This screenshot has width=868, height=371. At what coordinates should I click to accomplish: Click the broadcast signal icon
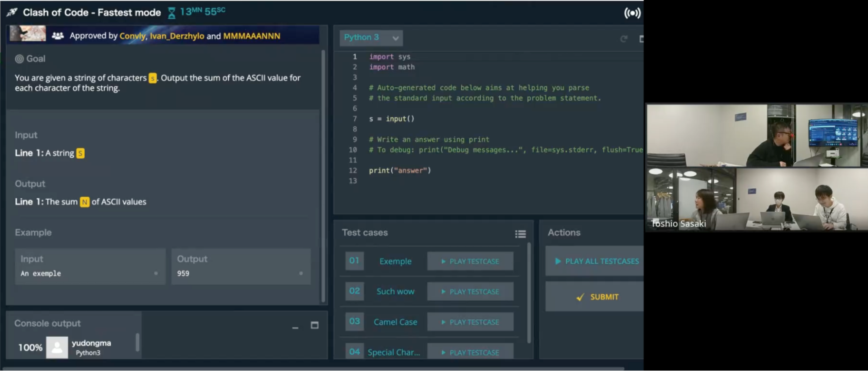632,13
